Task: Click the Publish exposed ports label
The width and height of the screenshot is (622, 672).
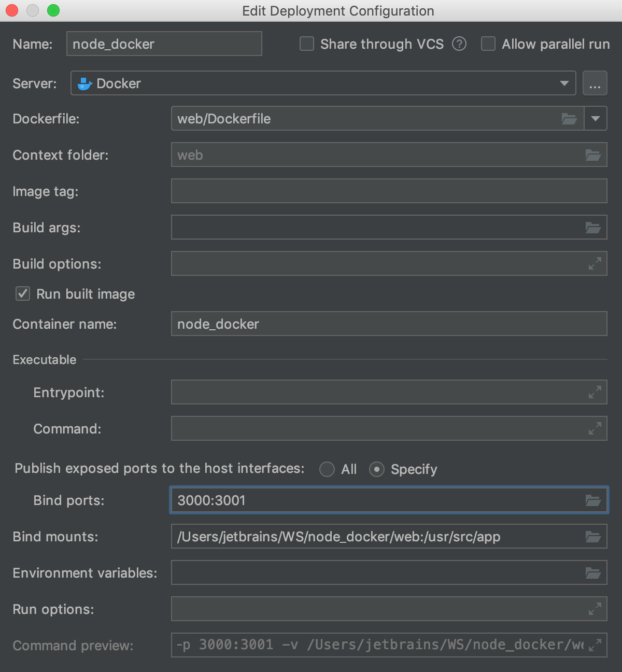Action: tap(160, 468)
